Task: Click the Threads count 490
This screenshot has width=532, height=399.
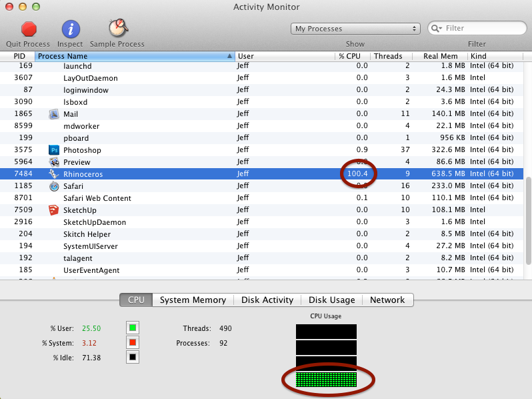Action: point(225,328)
